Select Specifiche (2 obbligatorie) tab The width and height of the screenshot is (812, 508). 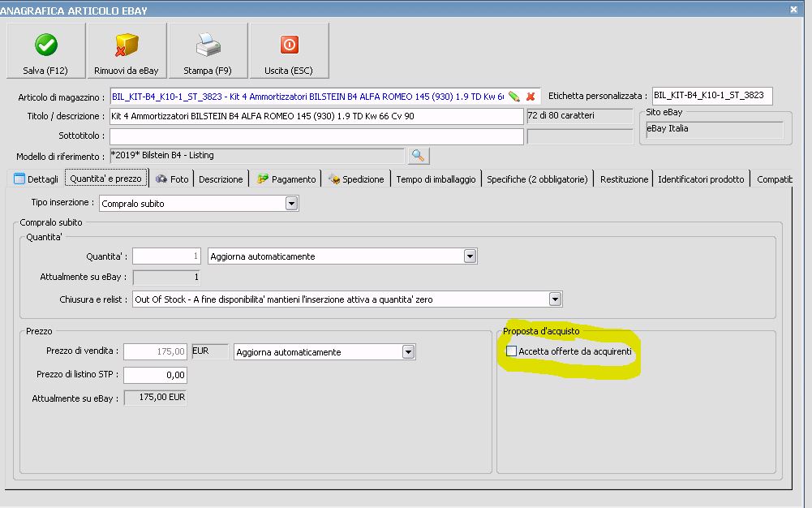(537, 179)
